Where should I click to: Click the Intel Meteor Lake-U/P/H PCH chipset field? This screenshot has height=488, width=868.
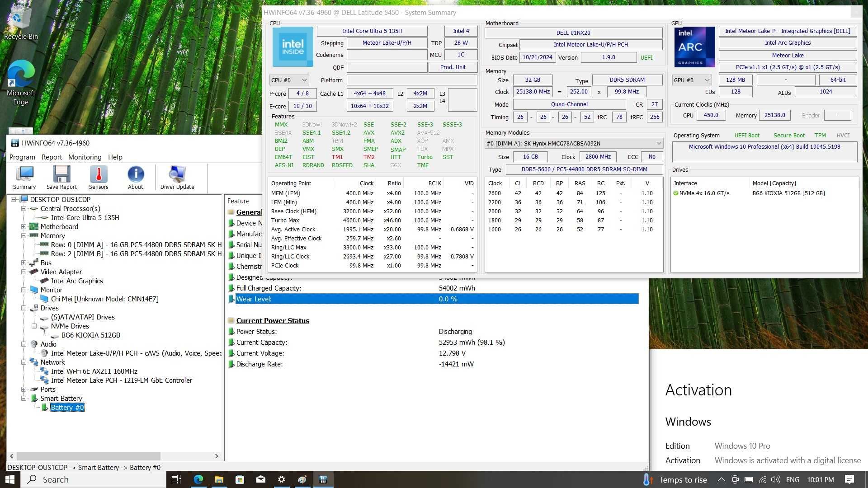tap(590, 44)
